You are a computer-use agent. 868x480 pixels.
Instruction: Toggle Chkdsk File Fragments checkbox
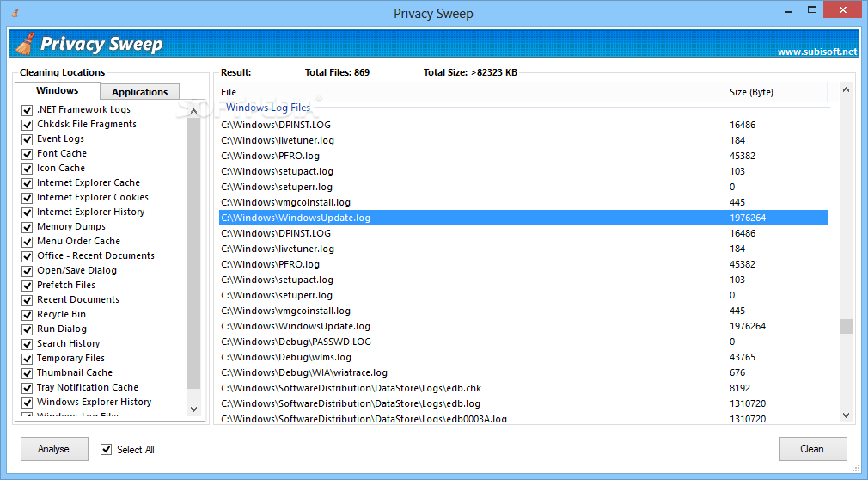pyautogui.click(x=28, y=124)
